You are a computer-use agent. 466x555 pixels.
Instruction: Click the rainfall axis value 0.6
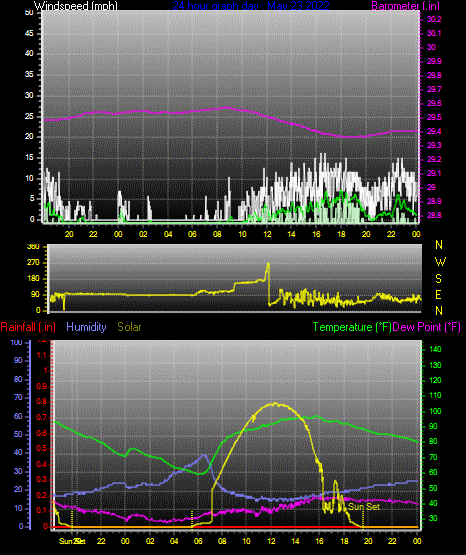point(42,434)
